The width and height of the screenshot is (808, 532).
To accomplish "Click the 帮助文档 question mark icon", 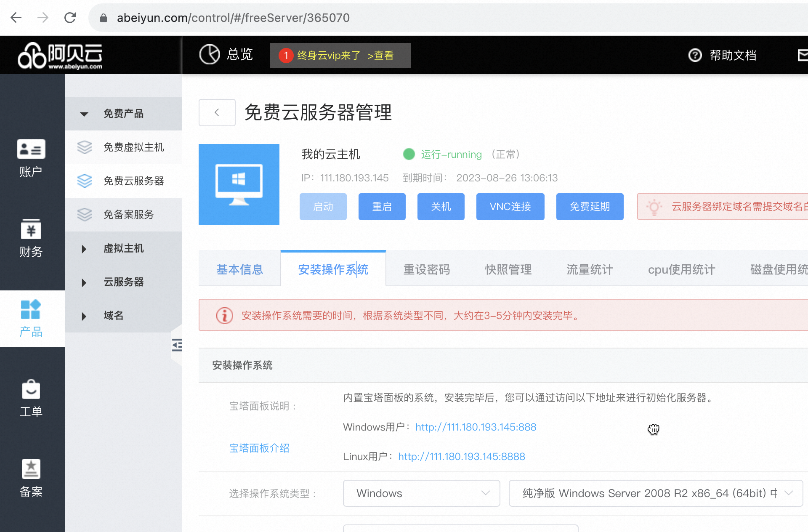I will [695, 55].
